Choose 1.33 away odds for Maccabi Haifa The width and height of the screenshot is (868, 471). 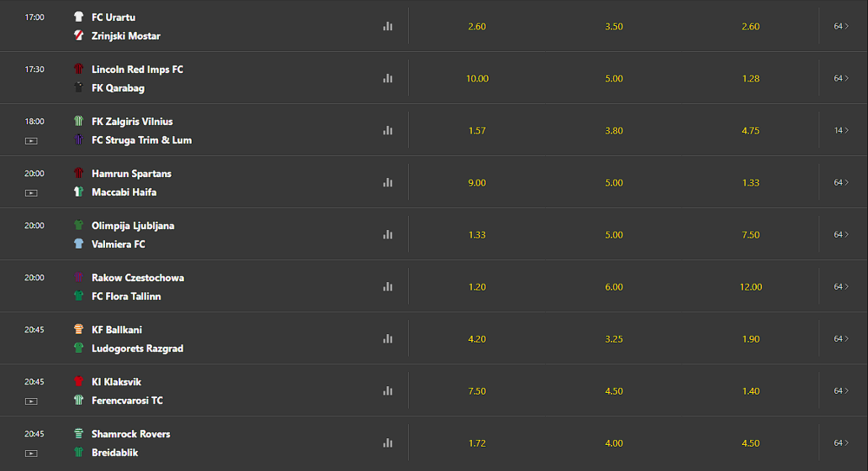pyautogui.click(x=751, y=183)
